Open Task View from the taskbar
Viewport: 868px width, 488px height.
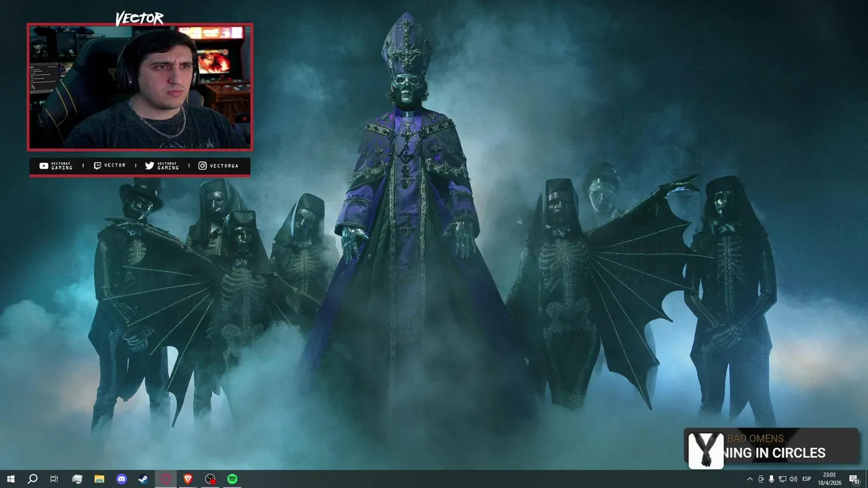pyautogui.click(x=54, y=479)
